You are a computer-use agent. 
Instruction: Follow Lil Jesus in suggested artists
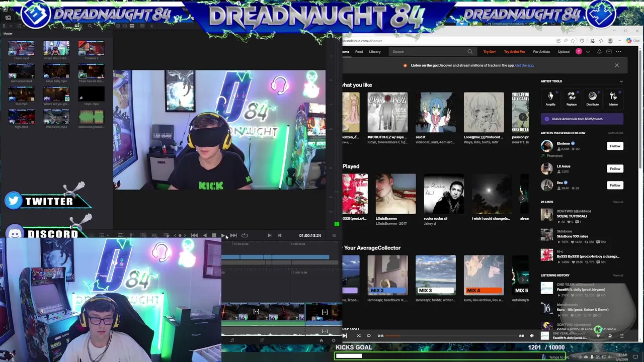pyautogui.click(x=615, y=168)
